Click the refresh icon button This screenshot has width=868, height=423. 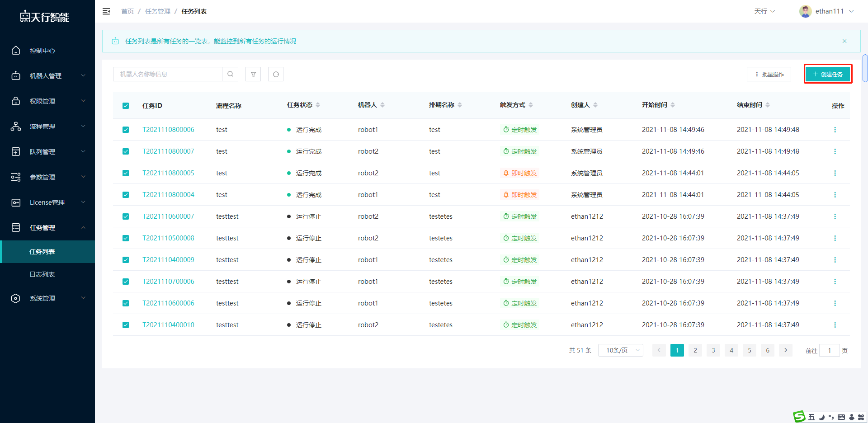(x=276, y=74)
